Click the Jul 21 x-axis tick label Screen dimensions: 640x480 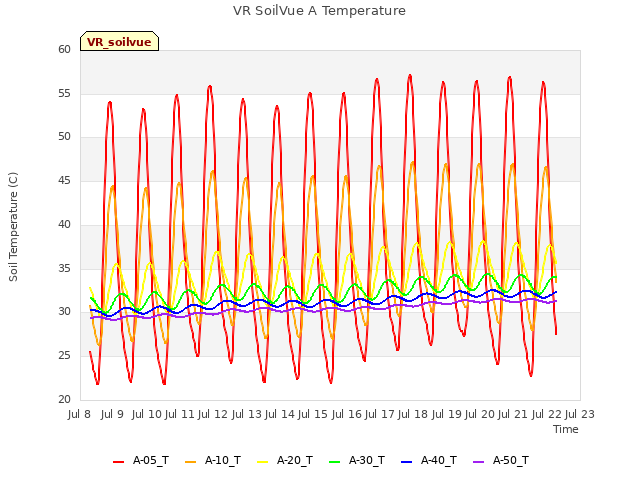pos(513,414)
